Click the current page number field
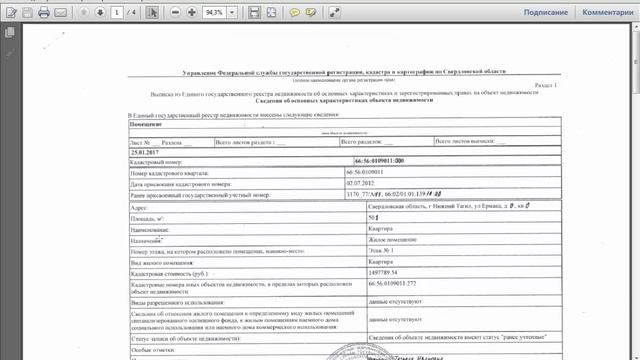Screen dimensions: 640x360 [117, 13]
